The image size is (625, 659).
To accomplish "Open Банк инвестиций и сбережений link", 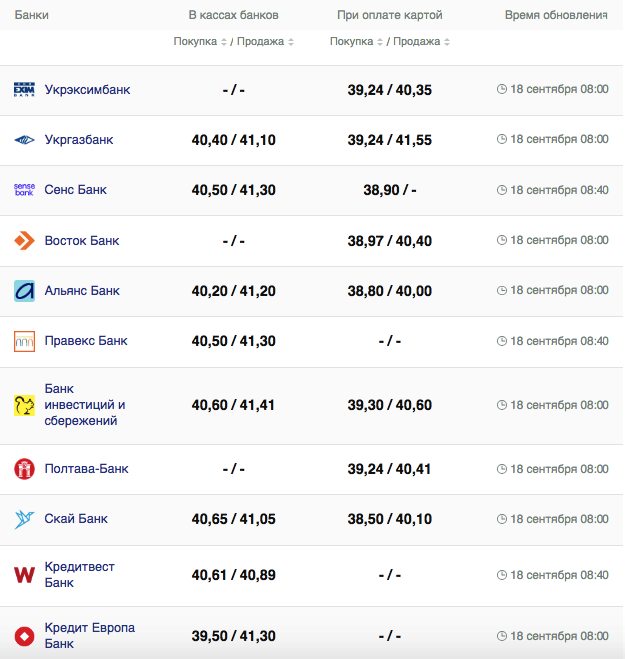I will click(x=85, y=405).
